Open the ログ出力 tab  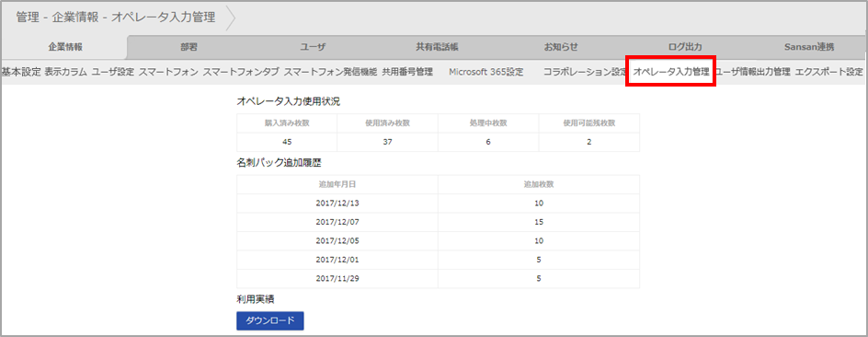(685, 48)
